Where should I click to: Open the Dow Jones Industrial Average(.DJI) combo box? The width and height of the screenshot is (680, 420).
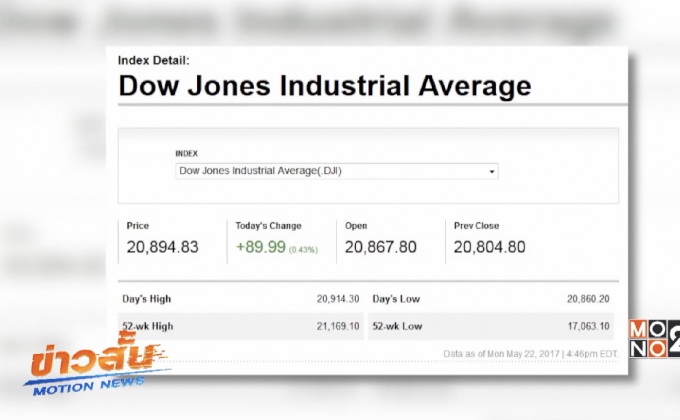click(x=336, y=171)
